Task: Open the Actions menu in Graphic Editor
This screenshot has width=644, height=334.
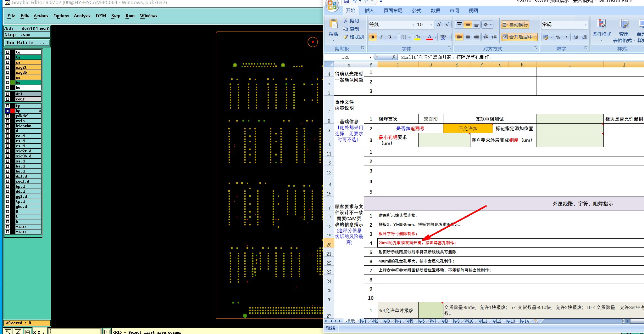Action: [x=41, y=16]
